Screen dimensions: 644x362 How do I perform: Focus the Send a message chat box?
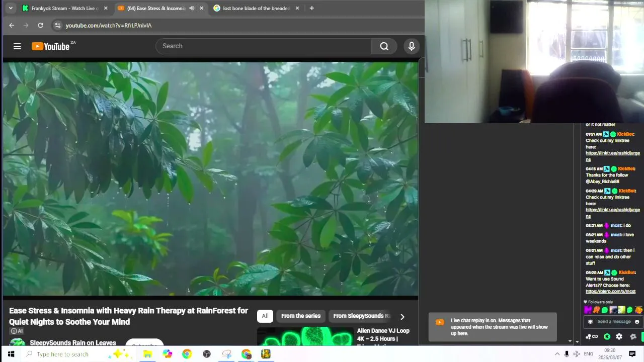[x=613, y=322]
